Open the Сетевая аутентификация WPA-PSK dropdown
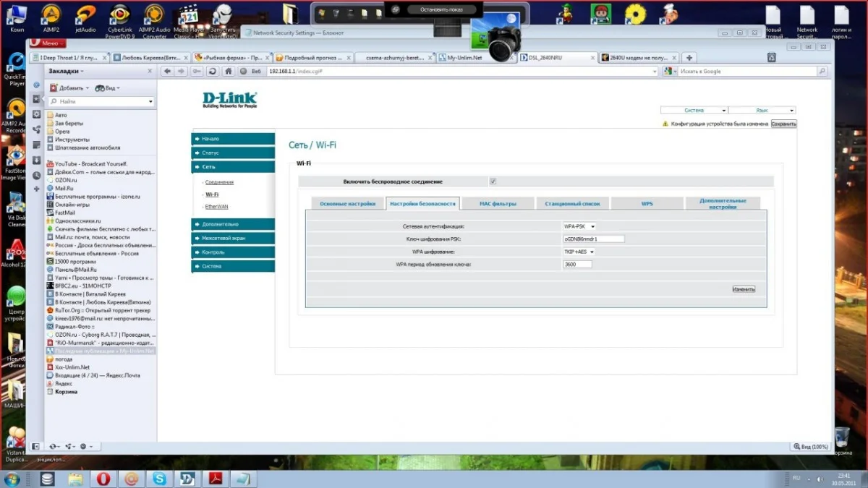This screenshot has width=868, height=488. [x=579, y=226]
